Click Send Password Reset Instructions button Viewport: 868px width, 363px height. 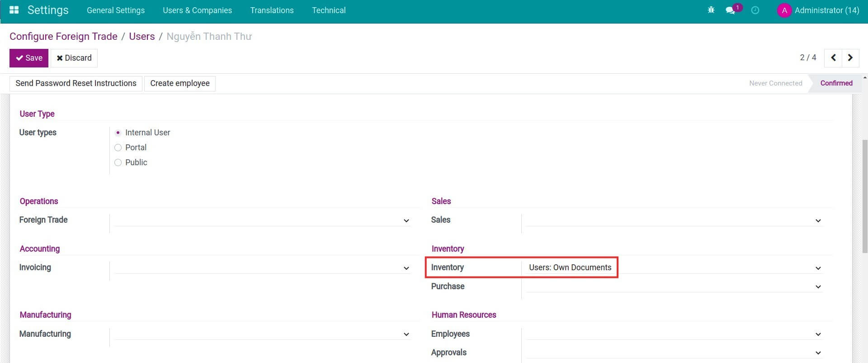point(76,83)
